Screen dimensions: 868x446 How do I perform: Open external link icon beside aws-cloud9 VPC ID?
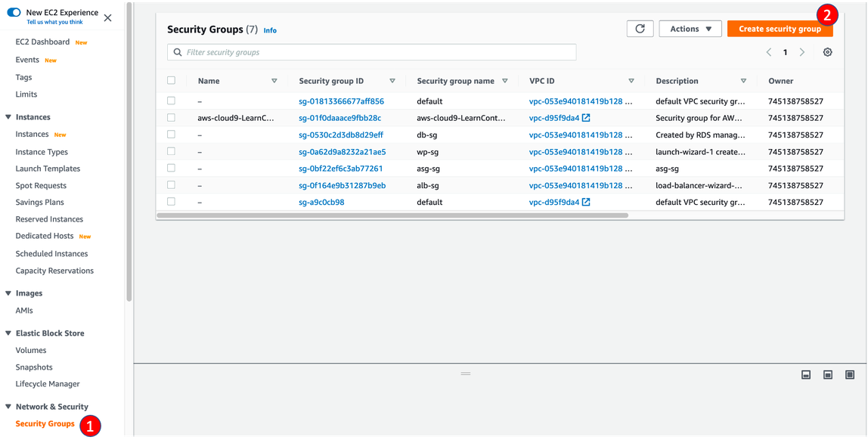pos(586,118)
